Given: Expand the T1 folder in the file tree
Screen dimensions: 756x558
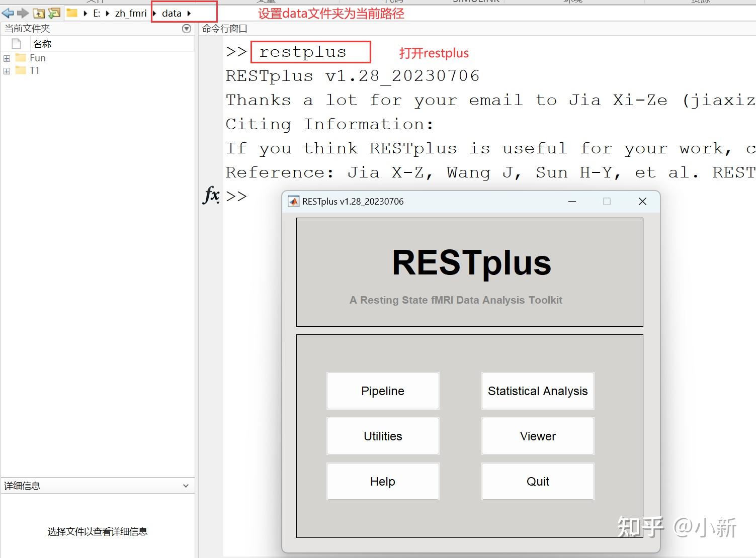Looking at the screenshot, I should [x=6, y=70].
